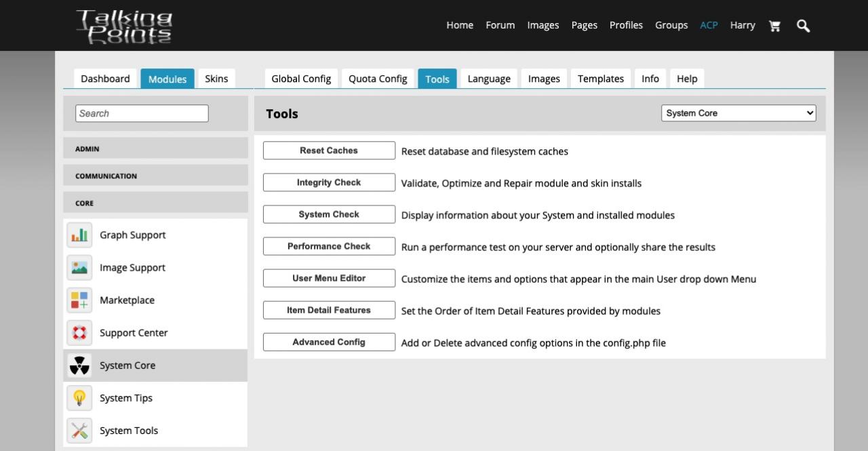Viewport: 868px width, 451px height.
Task: Select the Tools tab
Action: point(437,79)
